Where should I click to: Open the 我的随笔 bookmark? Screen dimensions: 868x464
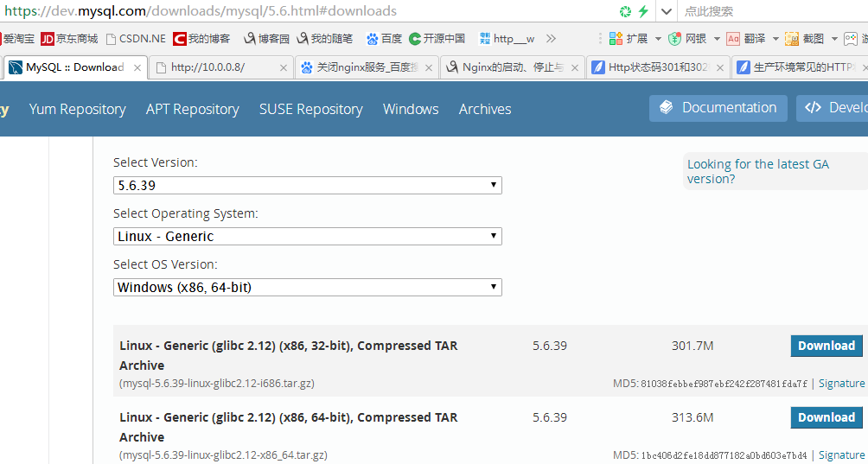pyautogui.click(x=324, y=39)
